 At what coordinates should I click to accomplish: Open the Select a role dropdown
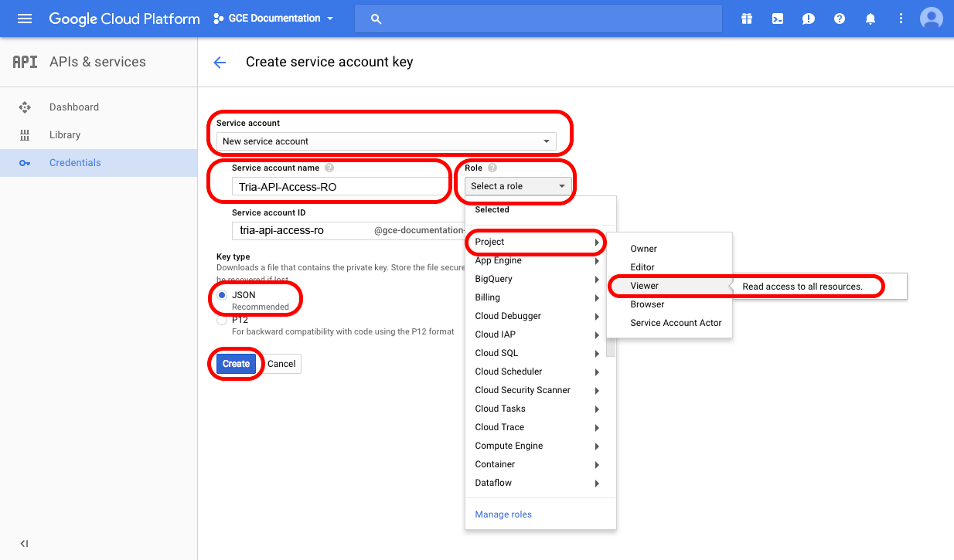pyautogui.click(x=518, y=186)
